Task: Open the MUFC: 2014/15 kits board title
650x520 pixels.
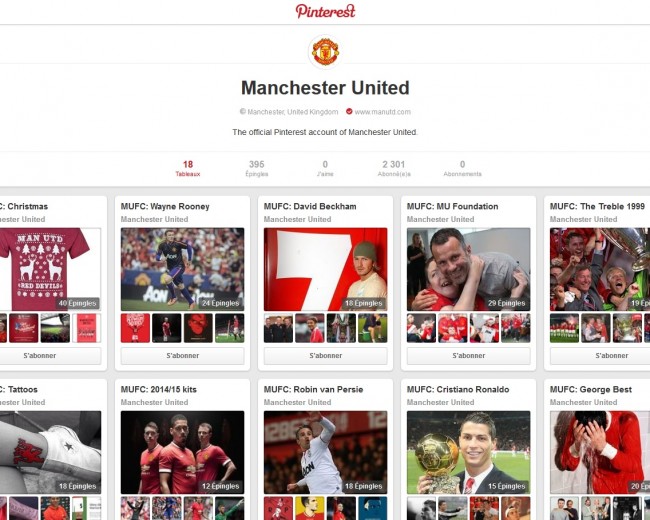Action: 159,389
